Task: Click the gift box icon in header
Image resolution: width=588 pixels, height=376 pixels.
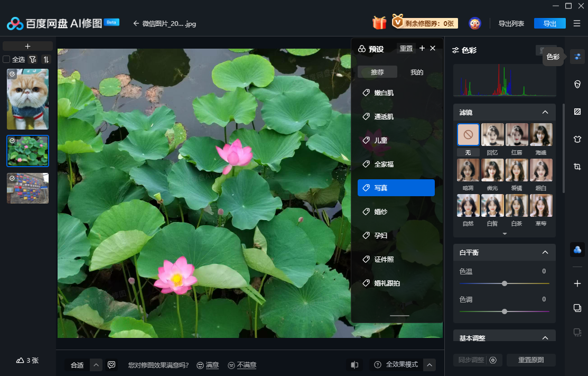Action: (x=379, y=23)
